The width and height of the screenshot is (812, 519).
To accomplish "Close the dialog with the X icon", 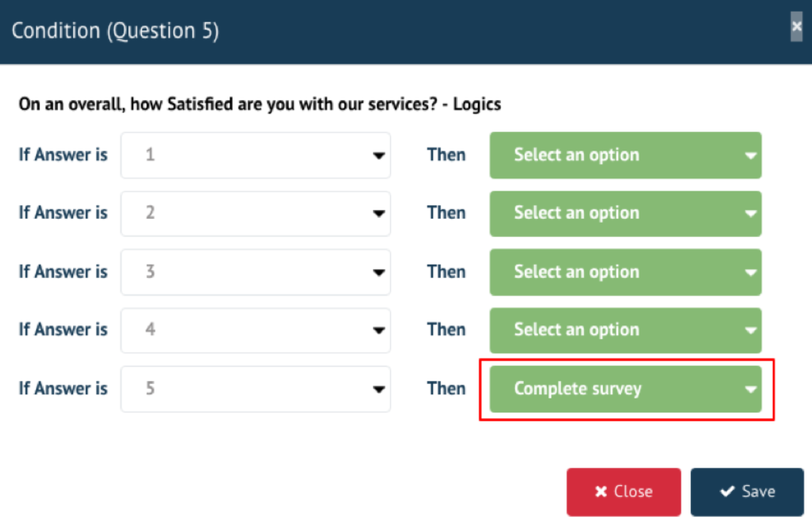I will point(796,27).
